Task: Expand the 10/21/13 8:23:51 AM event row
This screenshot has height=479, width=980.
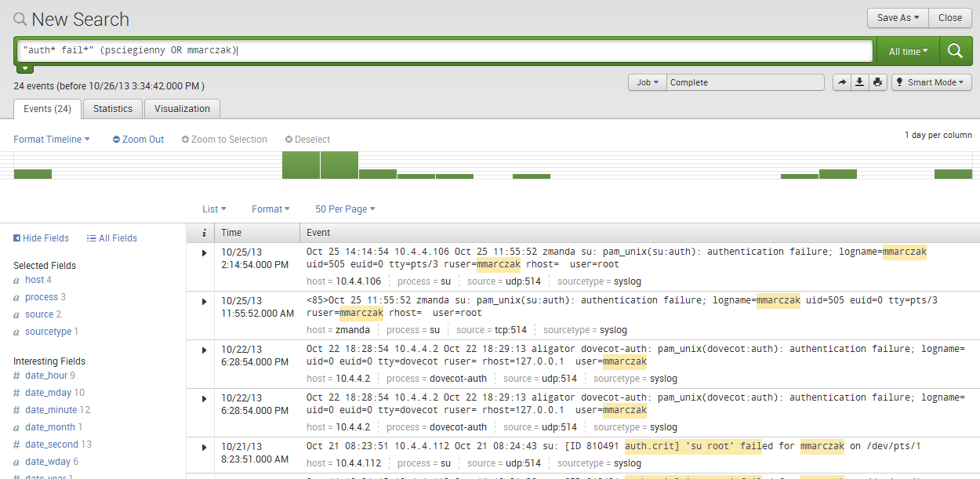Action: [x=205, y=447]
